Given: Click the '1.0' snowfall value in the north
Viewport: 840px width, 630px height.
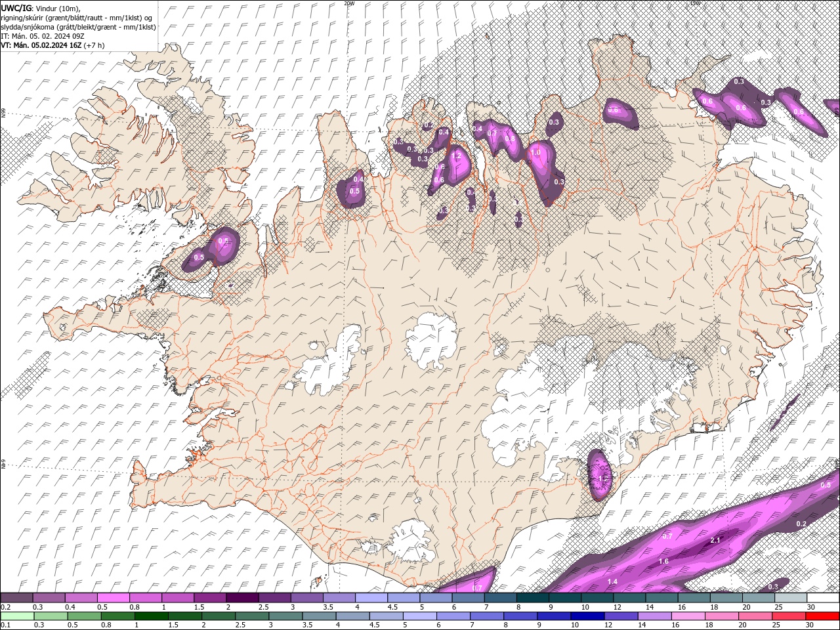Looking at the screenshot, I should 535,152.
